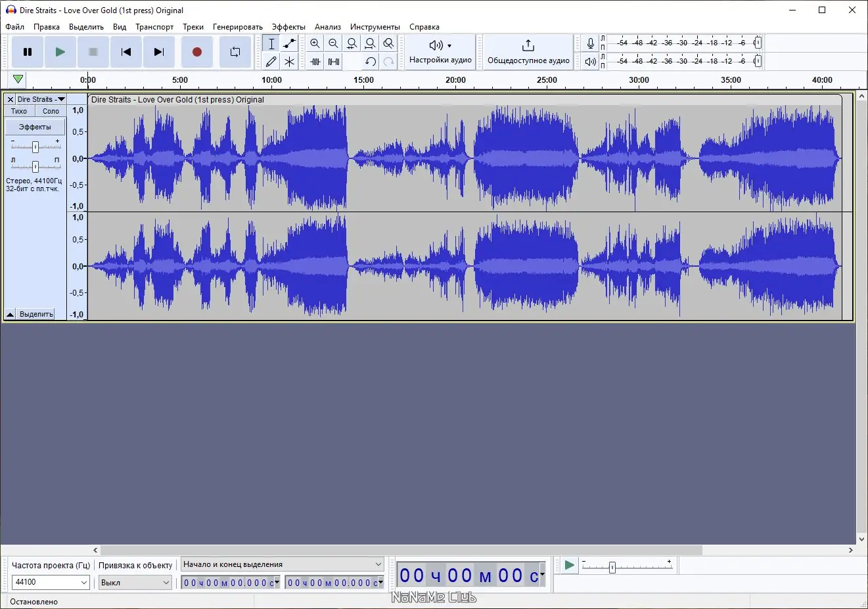
Task: Start recording with the red Record button
Action: (x=196, y=52)
